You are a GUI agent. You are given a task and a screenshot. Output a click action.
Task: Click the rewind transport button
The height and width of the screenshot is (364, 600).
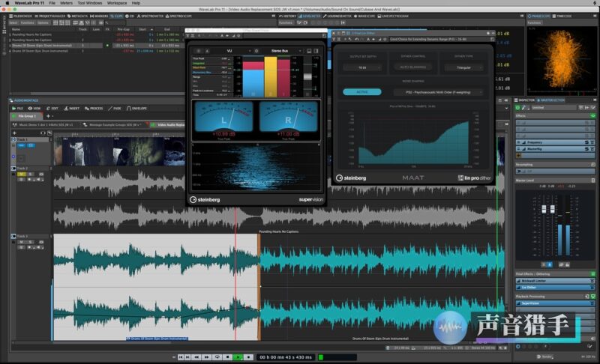(x=196, y=357)
